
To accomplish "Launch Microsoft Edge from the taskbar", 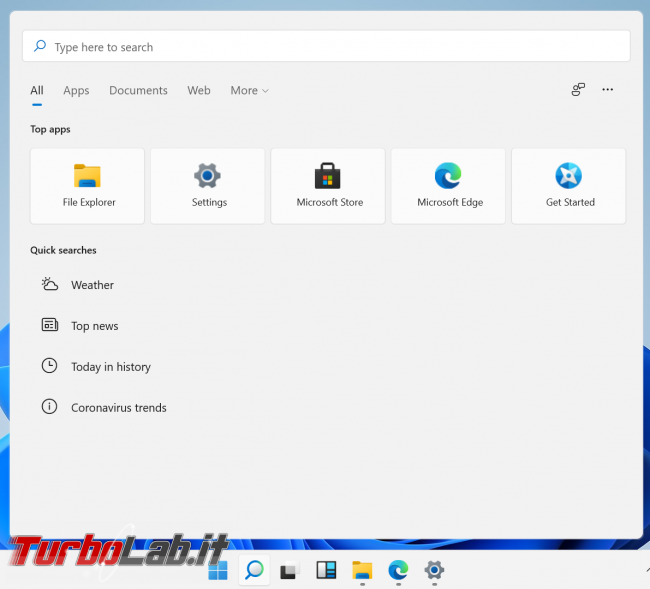I will click(x=398, y=570).
